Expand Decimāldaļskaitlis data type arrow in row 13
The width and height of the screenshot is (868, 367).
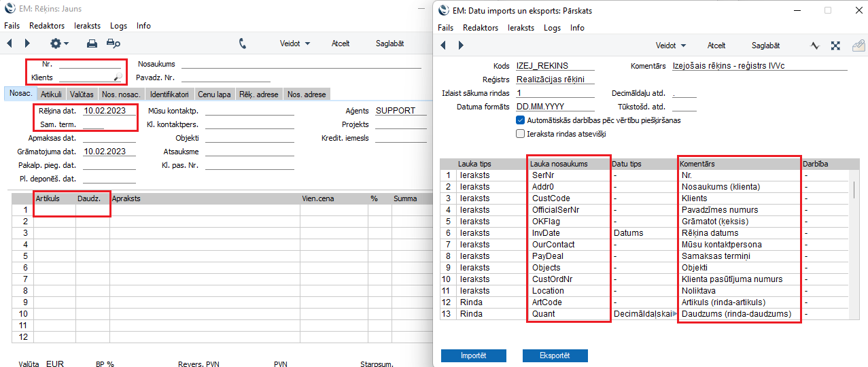pos(675,314)
